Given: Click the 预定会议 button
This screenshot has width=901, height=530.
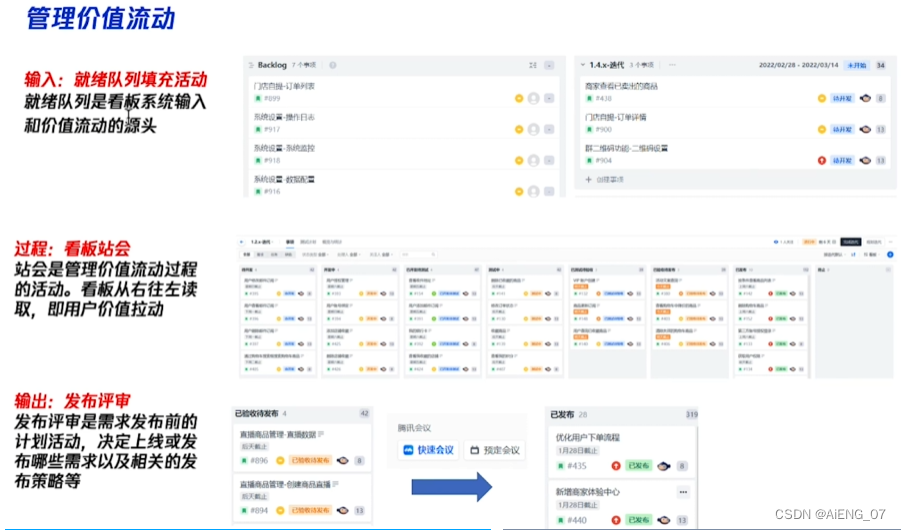Looking at the screenshot, I should point(495,450).
